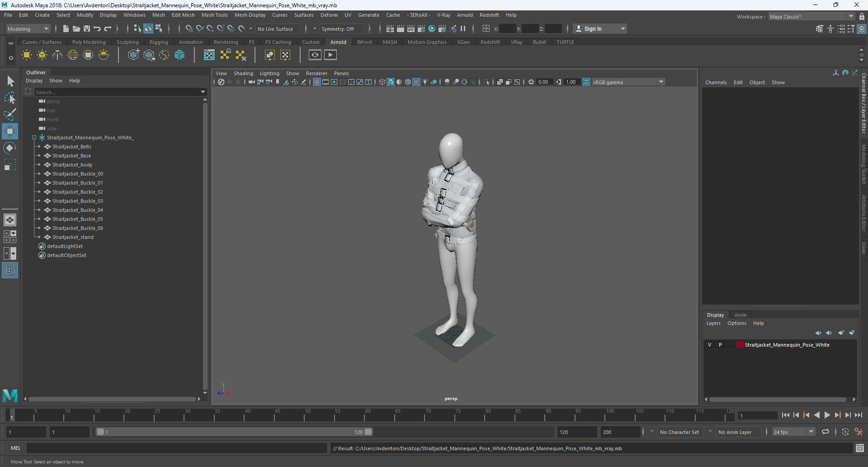Viewport: 868px width, 467px height.
Task: Snap to grids icon in status line
Action: coord(189,29)
